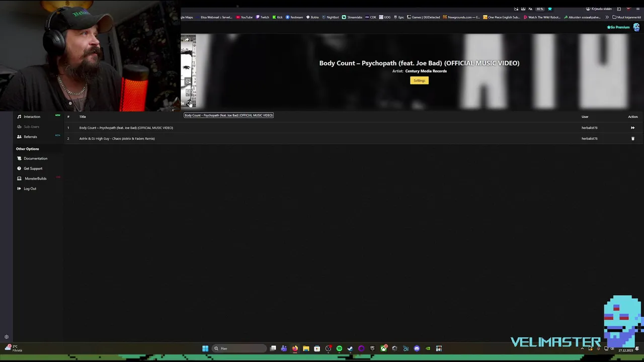Open File Explorer from the taskbar
Viewport: 644px width, 362px height.
coord(306,348)
